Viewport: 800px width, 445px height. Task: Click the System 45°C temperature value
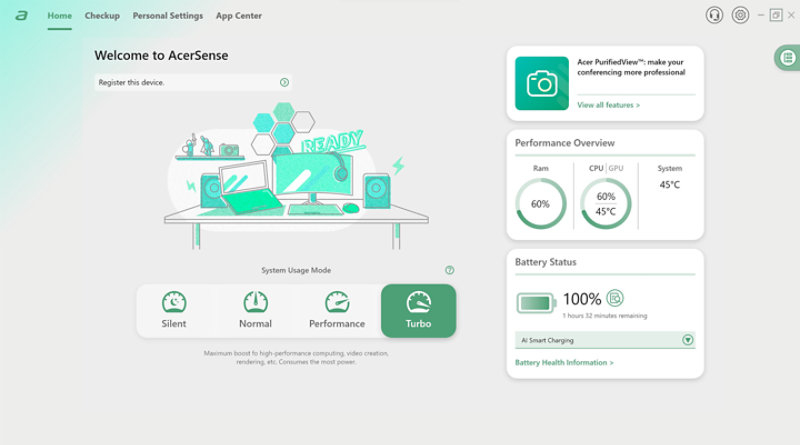point(670,185)
